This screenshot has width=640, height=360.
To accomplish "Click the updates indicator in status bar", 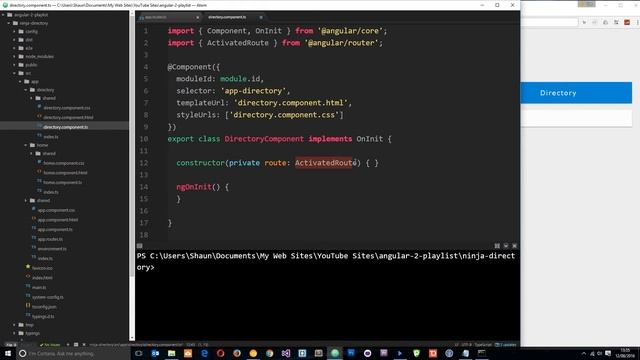I will (x=505, y=345).
